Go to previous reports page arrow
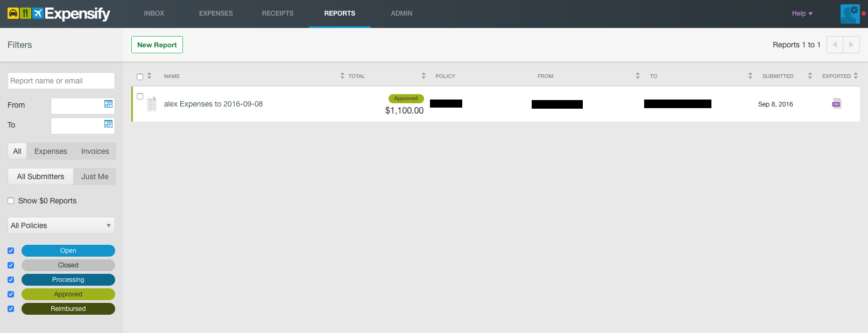Viewport: 868px width, 333px height. point(835,45)
